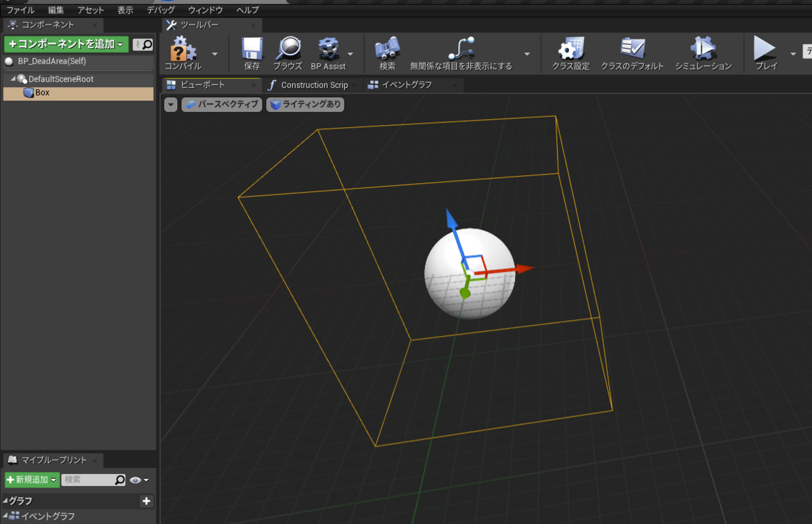Select the Box component row
Screen dimensions: 812x524
click(78, 93)
